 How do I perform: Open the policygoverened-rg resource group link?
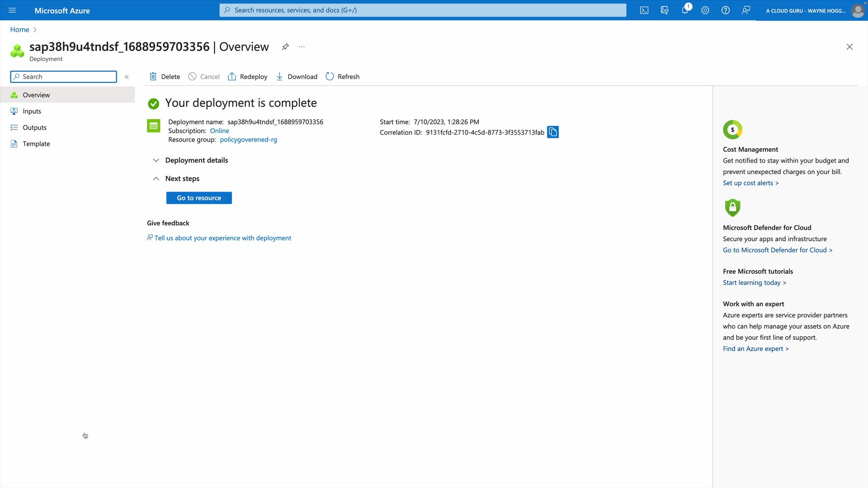point(248,140)
